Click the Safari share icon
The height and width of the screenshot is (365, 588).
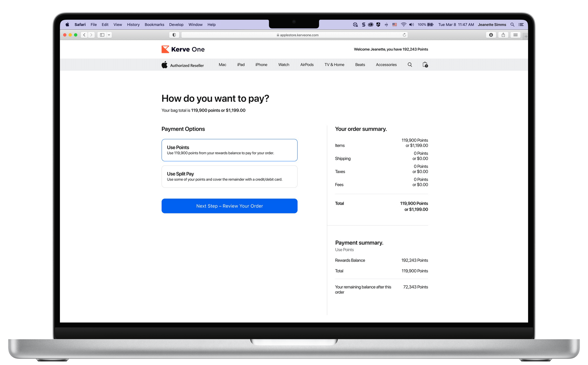[x=503, y=35]
